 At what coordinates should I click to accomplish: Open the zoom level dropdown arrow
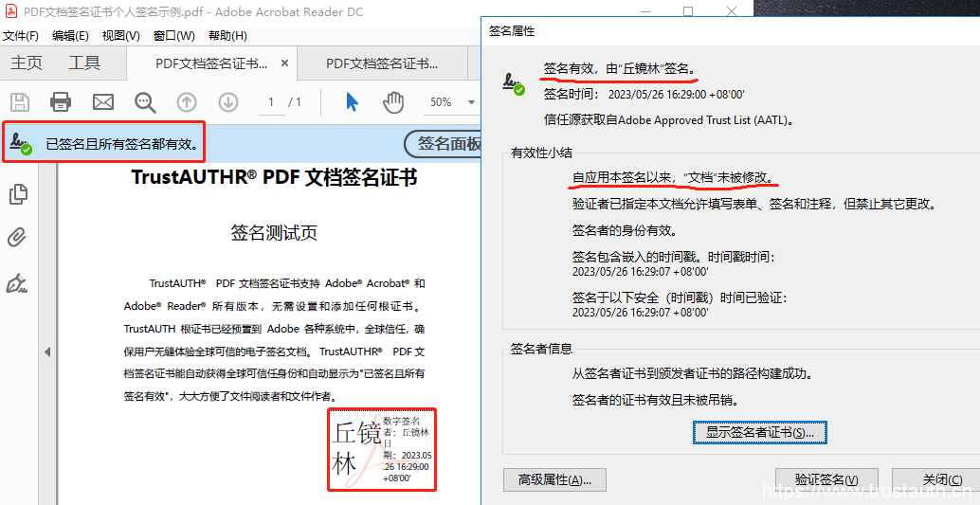(x=471, y=102)
